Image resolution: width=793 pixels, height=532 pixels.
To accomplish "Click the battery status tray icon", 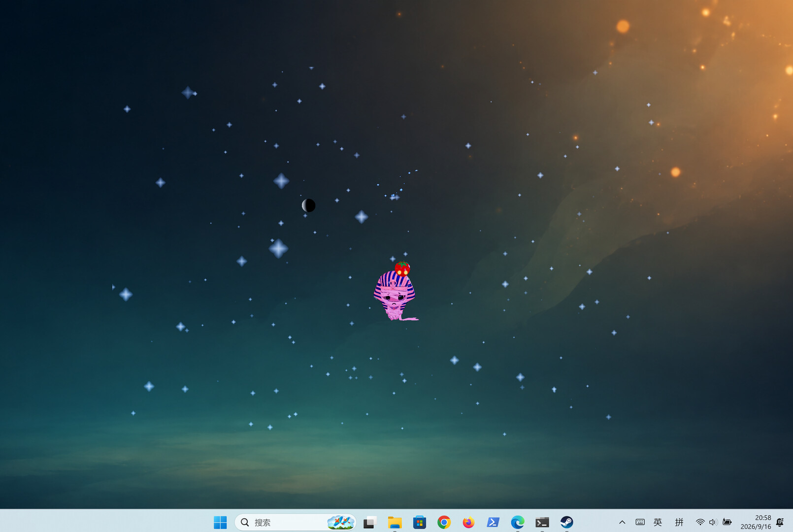I will coord(727,522).
